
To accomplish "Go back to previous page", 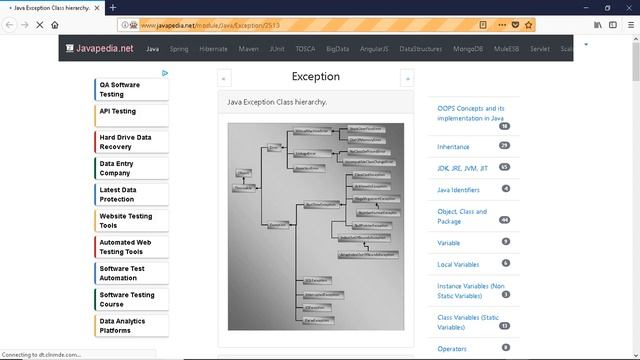I will 9,25.
